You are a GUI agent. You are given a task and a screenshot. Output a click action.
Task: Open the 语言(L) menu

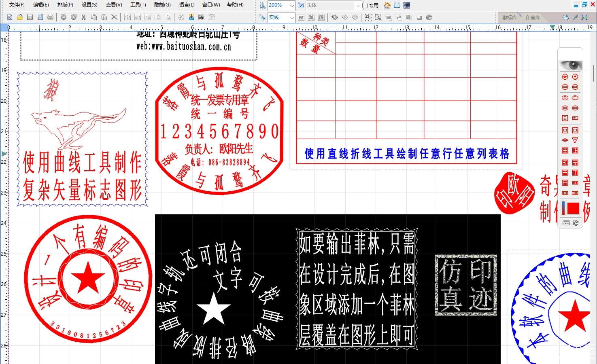[187, 5]
